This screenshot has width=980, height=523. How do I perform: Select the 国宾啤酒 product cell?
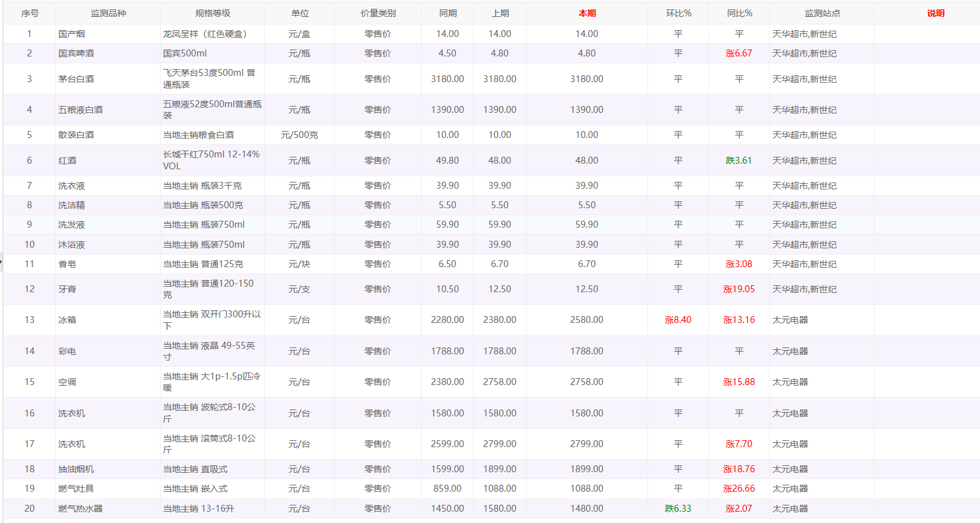[x=108, y=53]
